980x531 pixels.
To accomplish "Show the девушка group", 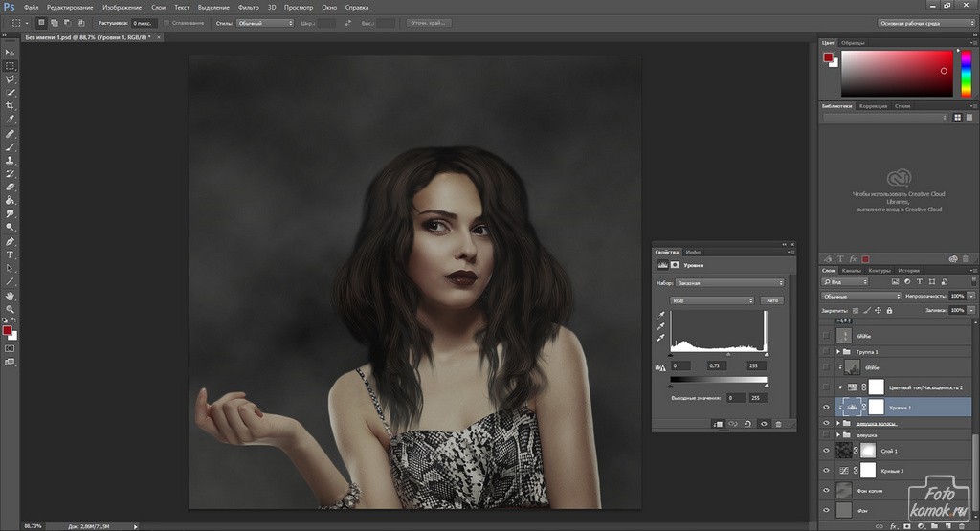I will pos(826,434).
